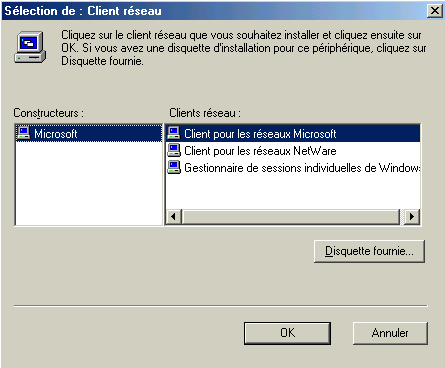Click the Clients réseau label
The height and width of the screenshot is (368, 445).
205,113
